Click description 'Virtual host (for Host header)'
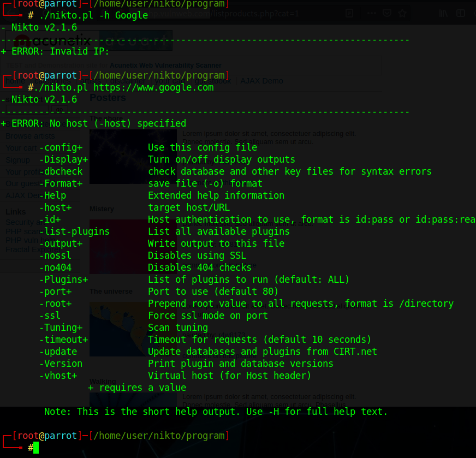 tap(230, 376)
